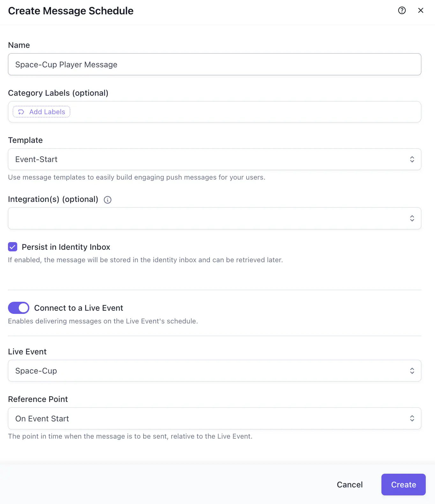Open the empty Integration(s) dropdown

tap(214, 218)
